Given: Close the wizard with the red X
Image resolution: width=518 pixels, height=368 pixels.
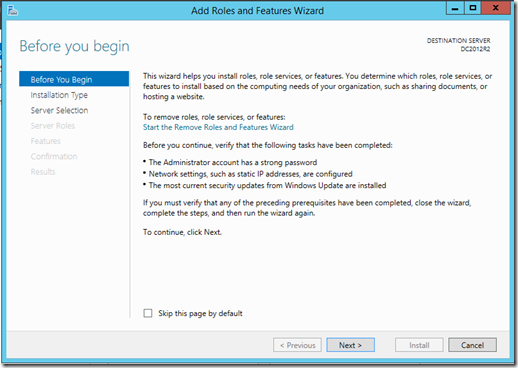Looking at the screenshot, I should 496,8.
